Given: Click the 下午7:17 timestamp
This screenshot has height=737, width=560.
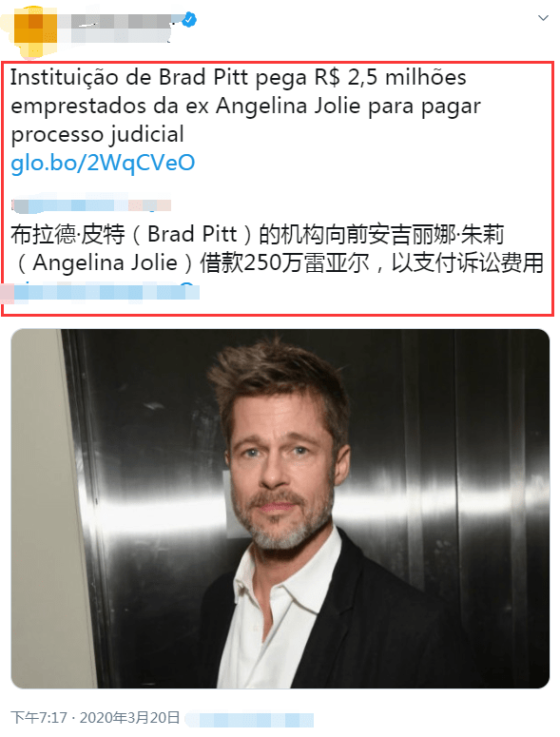Looking at the screenshot, I should (x=40, y=718).
